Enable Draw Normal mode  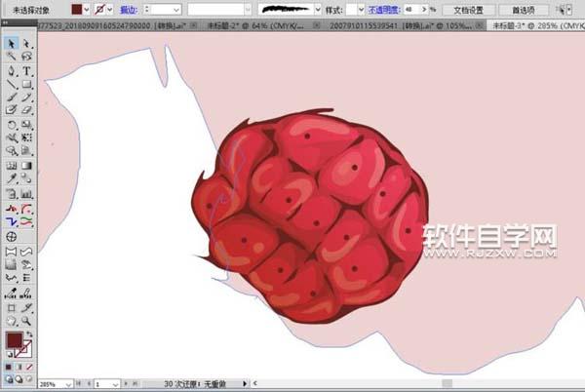9,379
